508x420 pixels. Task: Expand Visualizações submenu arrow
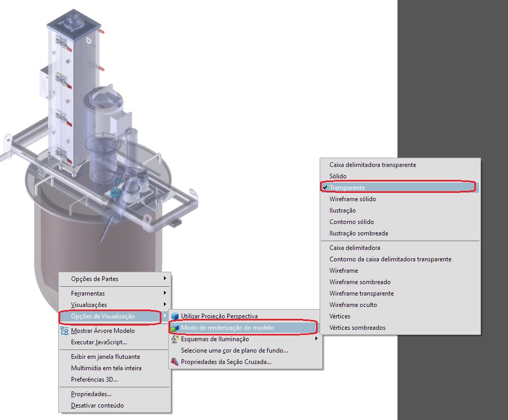[165, 304]
